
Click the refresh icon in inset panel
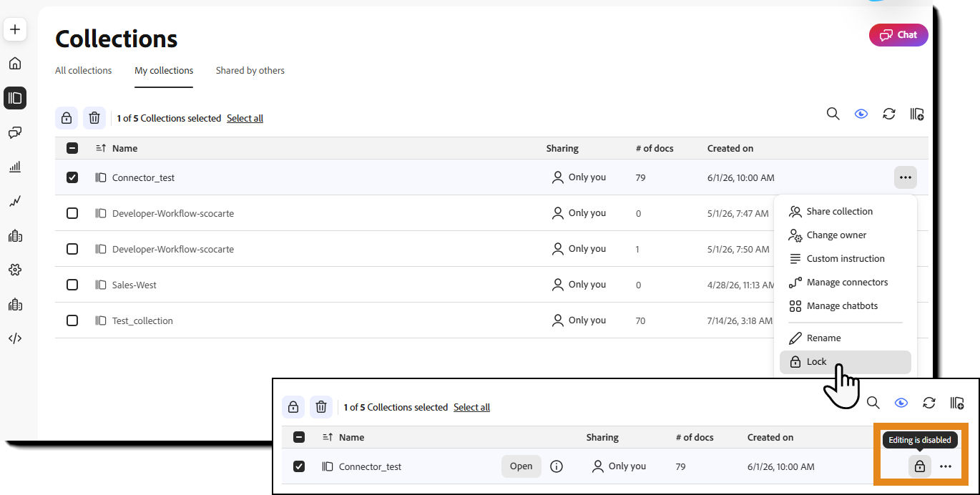pyautogui.click(x=929, y=403)
